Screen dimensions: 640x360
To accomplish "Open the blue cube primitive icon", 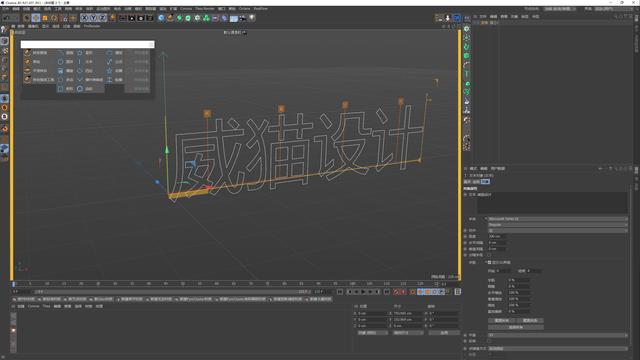I will [161, 18].
